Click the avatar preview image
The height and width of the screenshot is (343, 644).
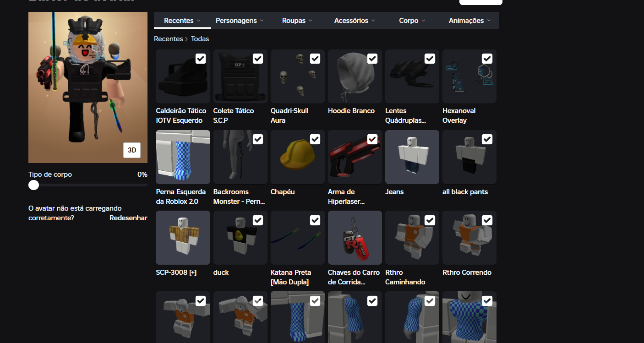tap(88, 87)
